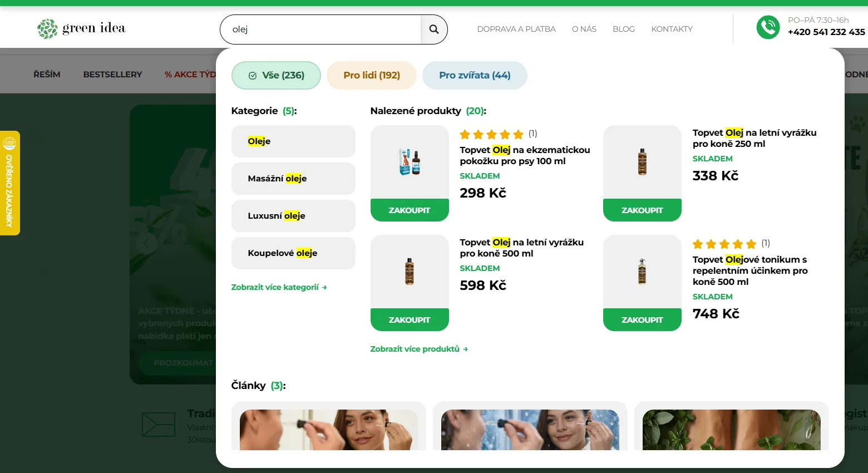868x473 pixels.
Task: Open the green idea logo homepage
Action: coord(81,28)
